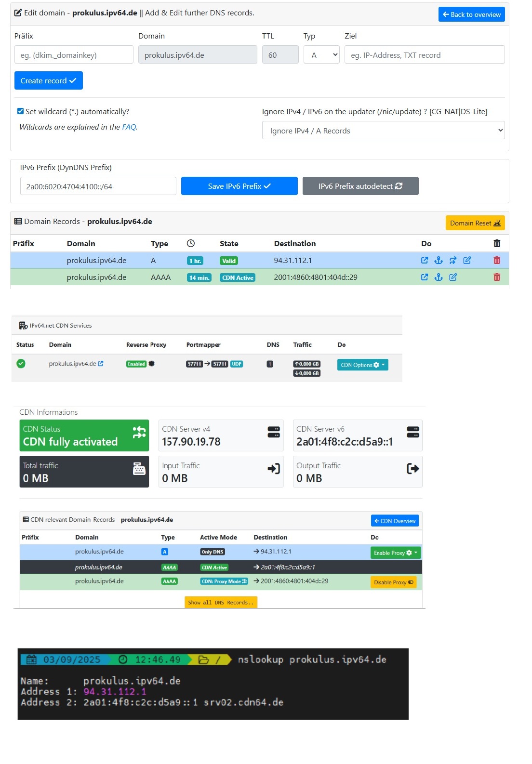Screen dimensions: 532x764
Task: Open external link icon beside prokulus.ipv64.de in CDN table
Action: click(x=101, y=364)
